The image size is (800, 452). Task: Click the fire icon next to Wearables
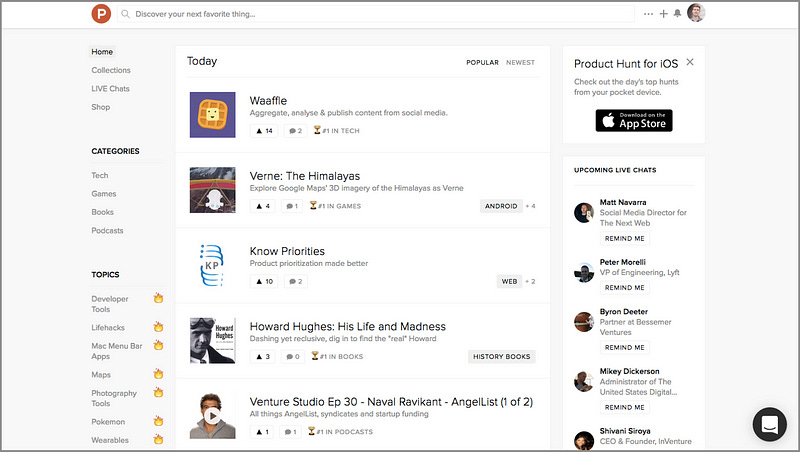159,439
